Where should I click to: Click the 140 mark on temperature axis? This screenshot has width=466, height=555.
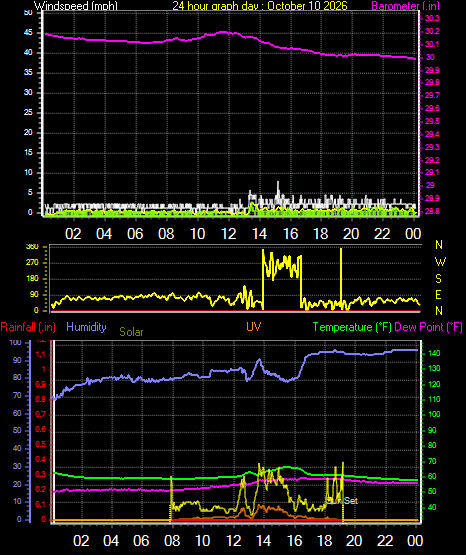[x=434, y=354]
